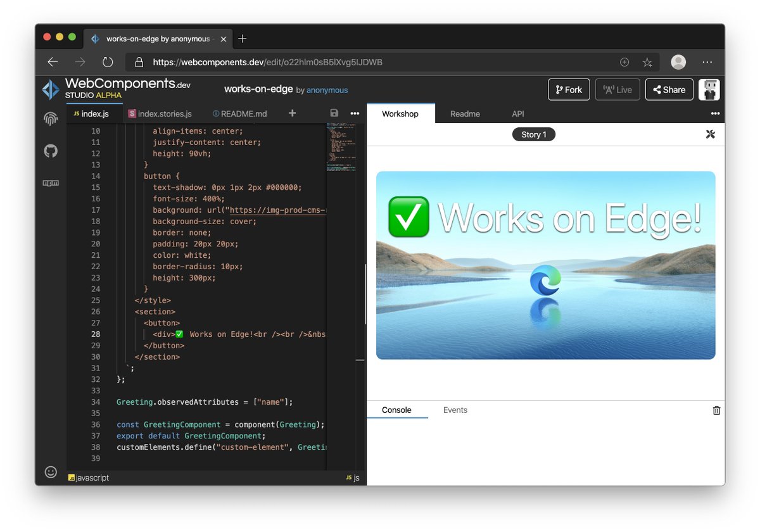This screenshot has height=532, width=760.
Task: Click the lock icon in address bar
Action: click(x=138, y=62)
